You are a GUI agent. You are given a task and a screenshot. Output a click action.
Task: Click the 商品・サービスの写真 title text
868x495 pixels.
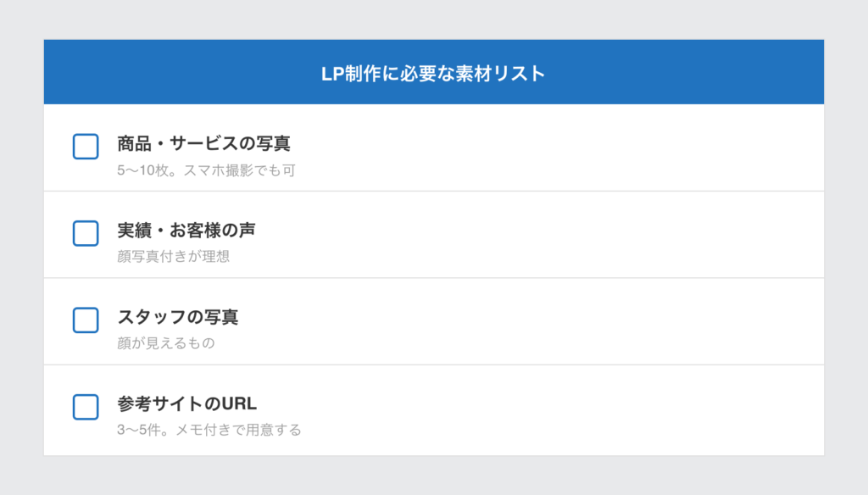[x=203, y=143]
